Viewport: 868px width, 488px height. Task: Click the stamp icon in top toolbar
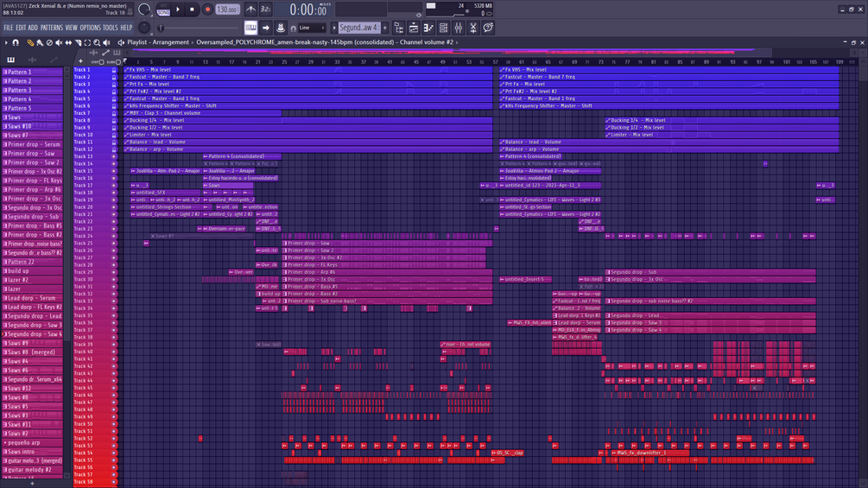[x=281, y=28]
